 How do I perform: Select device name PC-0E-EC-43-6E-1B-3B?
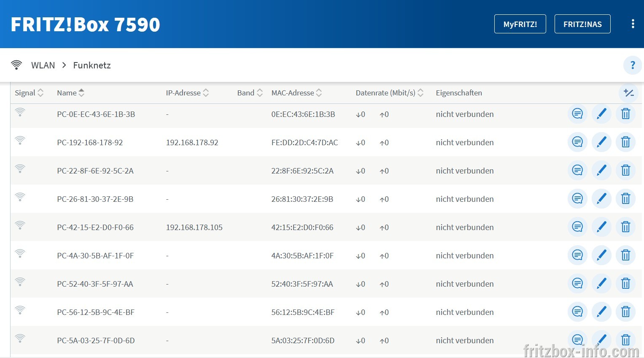[x=96, y=114]
